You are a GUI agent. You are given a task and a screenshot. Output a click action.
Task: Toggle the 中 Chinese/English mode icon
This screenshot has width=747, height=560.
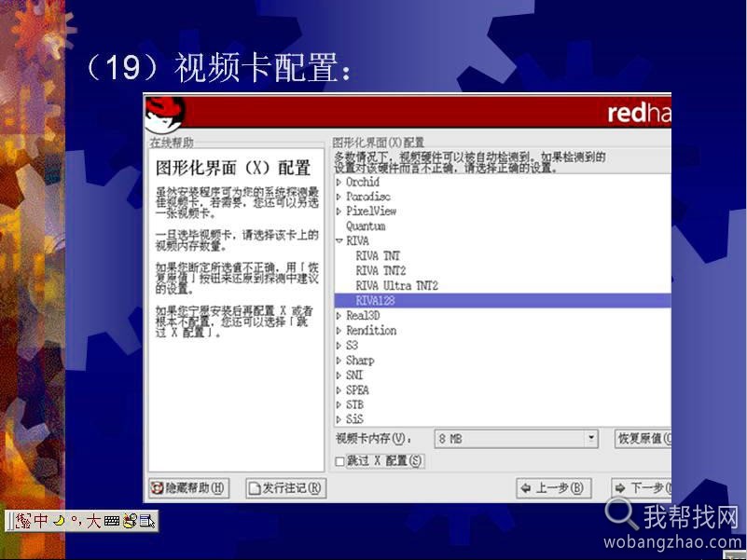[x=41, y=521]
